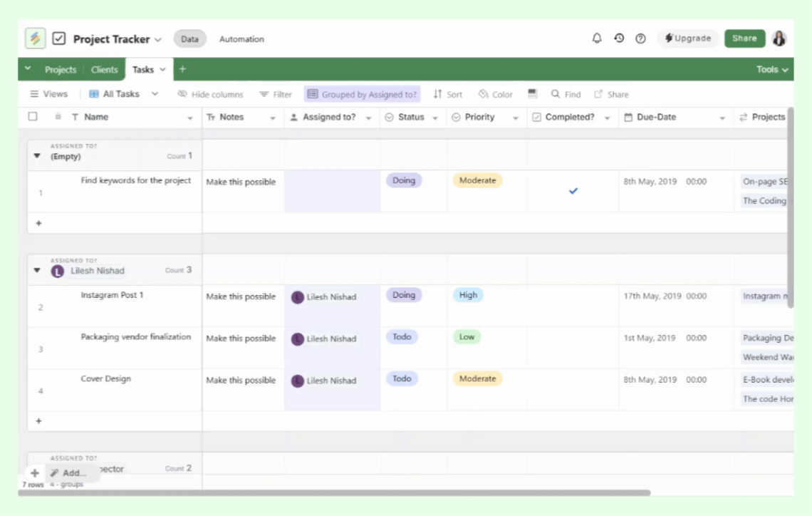
Task: Click the High priority tag on Instagram Post 1
Action: pos(468,295)
